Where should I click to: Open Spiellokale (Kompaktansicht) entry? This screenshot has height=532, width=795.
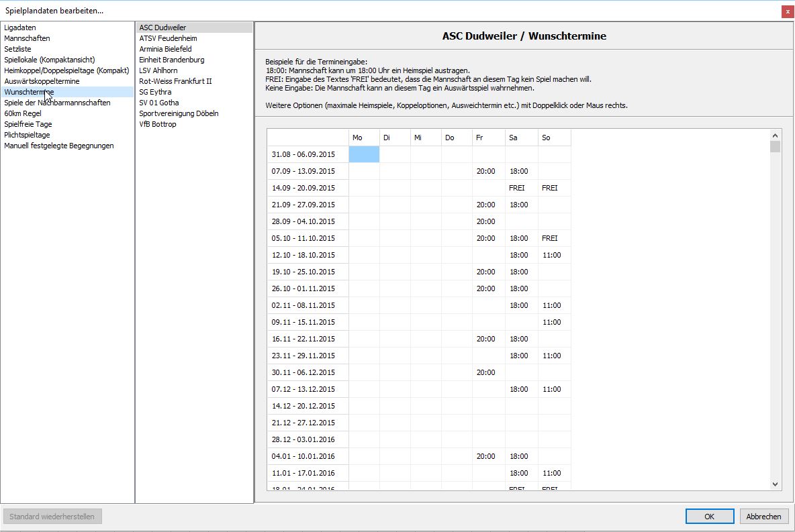[x=49, y=60]
